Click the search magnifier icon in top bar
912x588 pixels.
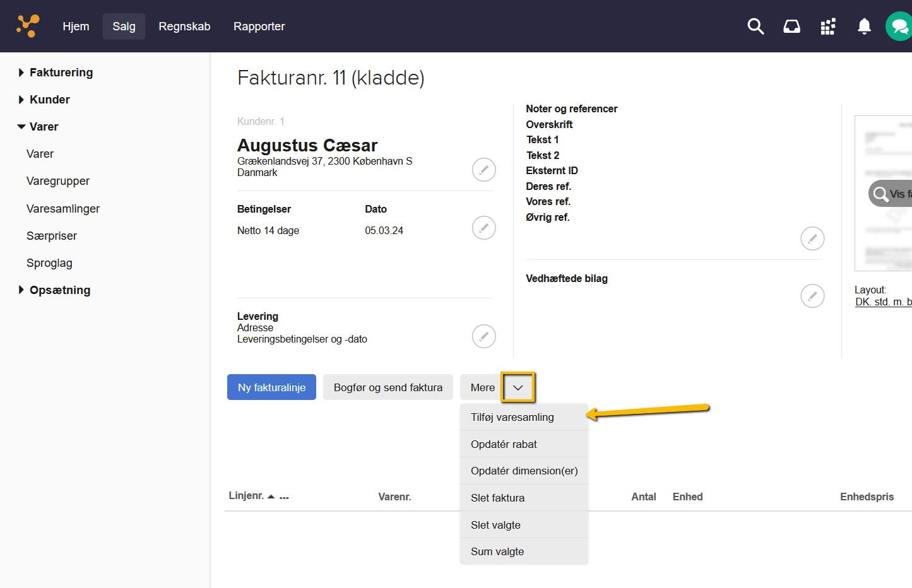755,26
